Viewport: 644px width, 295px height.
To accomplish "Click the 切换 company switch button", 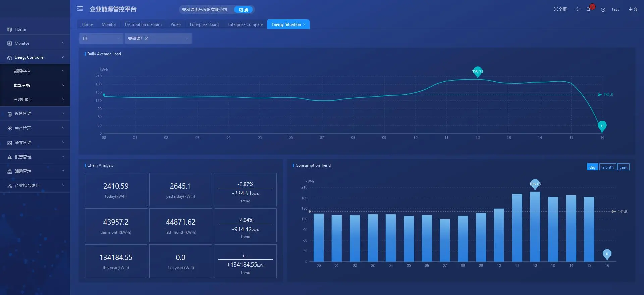I will 244,10.
